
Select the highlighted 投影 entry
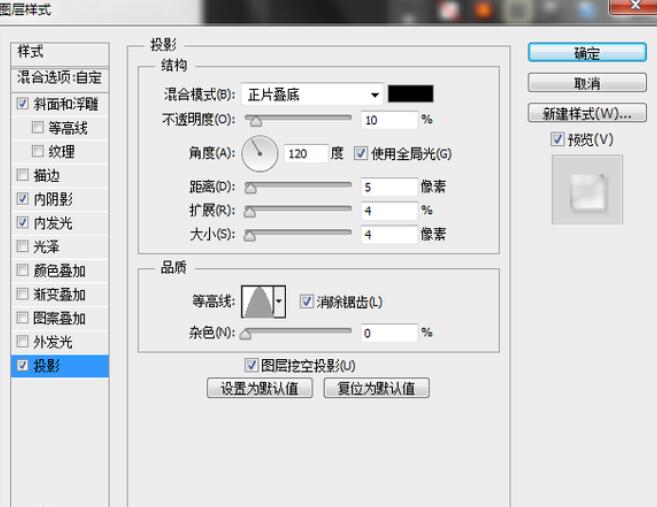[60, 366]
